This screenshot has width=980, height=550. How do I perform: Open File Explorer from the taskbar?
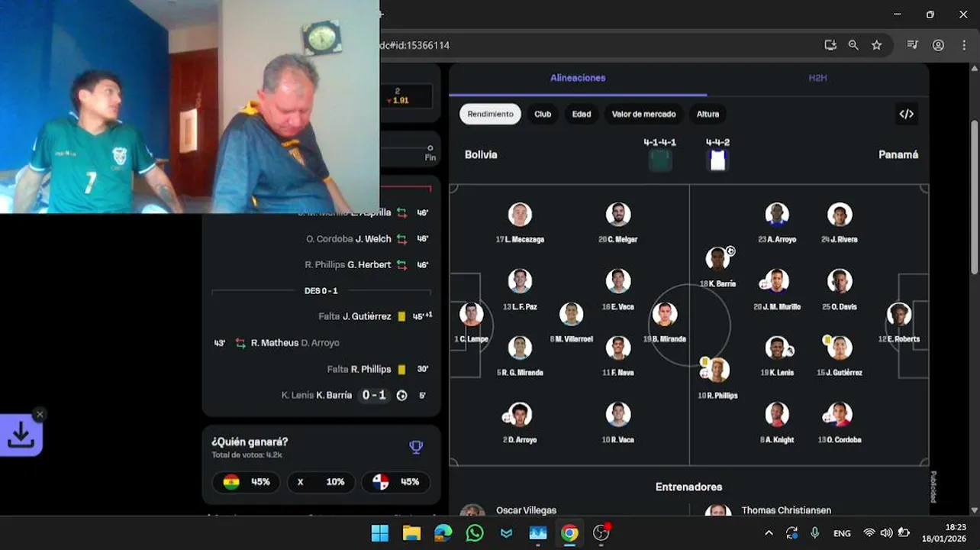411,533
